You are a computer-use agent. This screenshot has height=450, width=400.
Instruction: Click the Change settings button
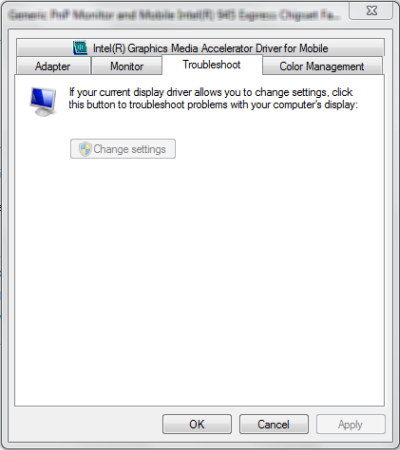pyautogui.click(x=123, y=149)
